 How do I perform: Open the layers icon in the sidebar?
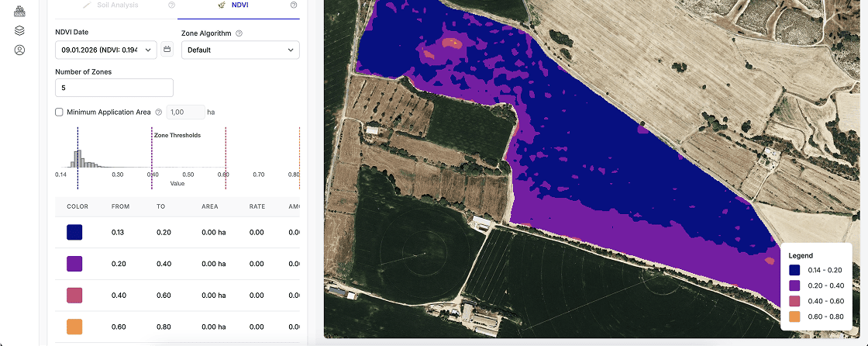coord(20,31)
